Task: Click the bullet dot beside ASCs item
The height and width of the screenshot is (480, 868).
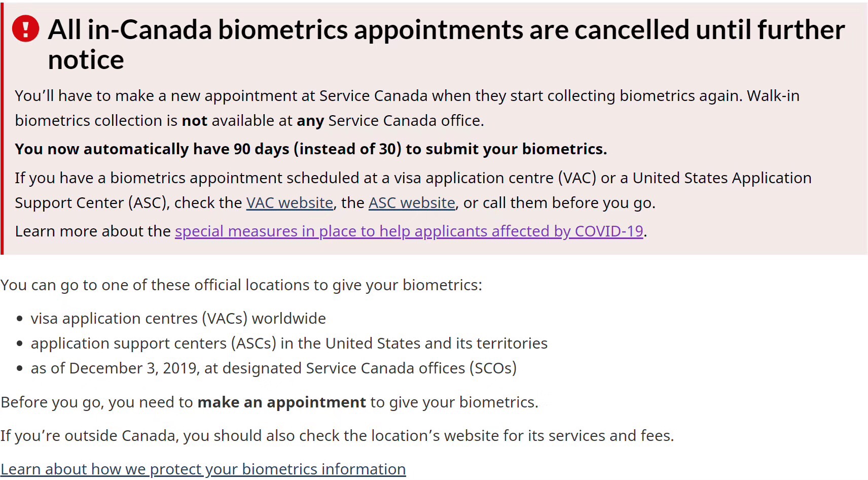Action: pyautogui.click(x=20, y=344)
